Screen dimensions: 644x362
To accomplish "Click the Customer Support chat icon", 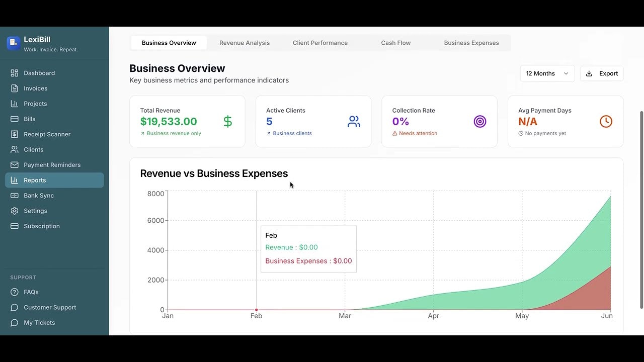I will click(x=15, y=307).
